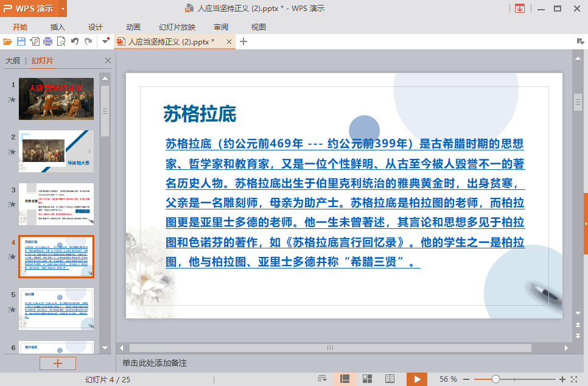Viewport: 588px width, 386px height.
Task: Click the Redo arrow icon
Action: [88, 41]
